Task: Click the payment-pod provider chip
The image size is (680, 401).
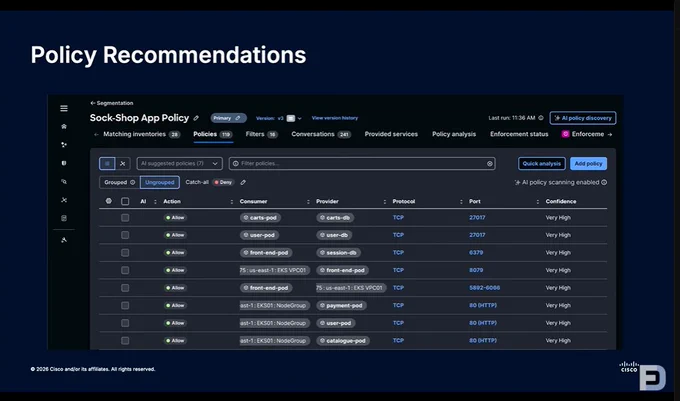Action: click(341, 306)
